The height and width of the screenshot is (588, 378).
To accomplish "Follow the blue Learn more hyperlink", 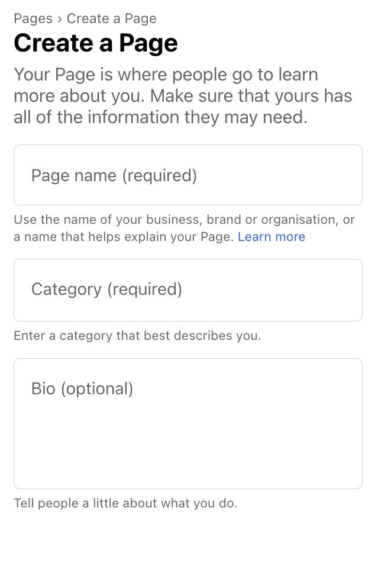I will (x=271, y=236).
